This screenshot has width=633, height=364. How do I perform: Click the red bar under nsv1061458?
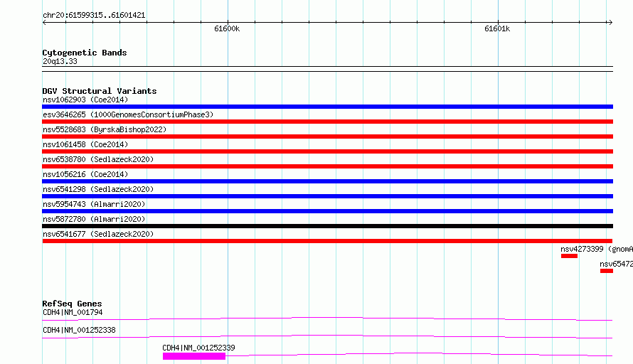pos(327,151)
